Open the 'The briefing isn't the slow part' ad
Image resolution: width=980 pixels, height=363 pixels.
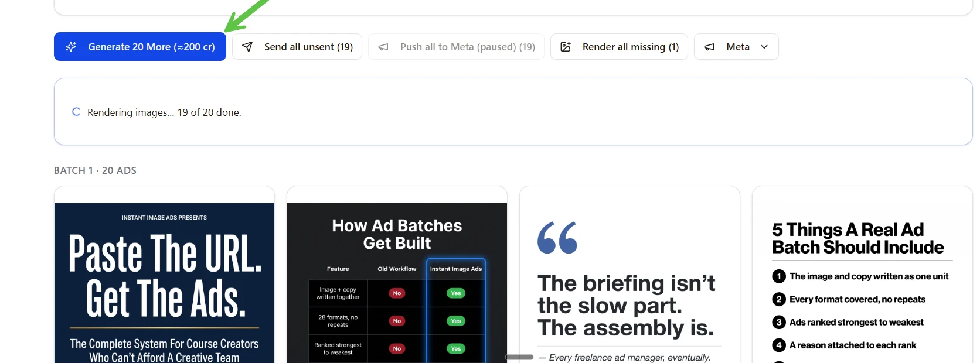point(629,275)
